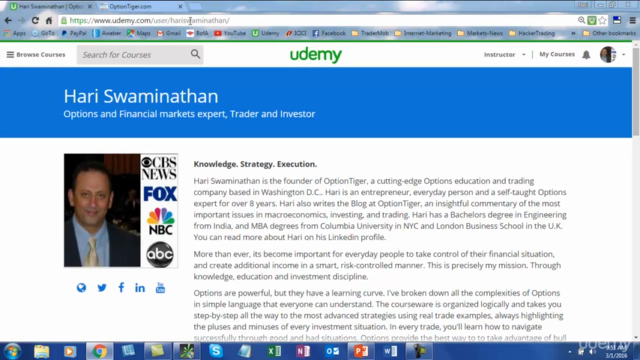Open OneNote from the taskbar
This screenshot has width=640, height=360.
(303, 351)
